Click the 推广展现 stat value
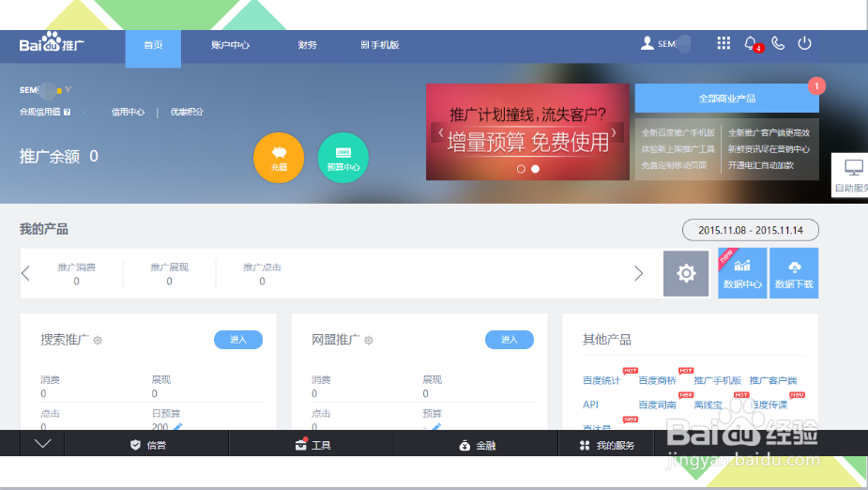 170,282
